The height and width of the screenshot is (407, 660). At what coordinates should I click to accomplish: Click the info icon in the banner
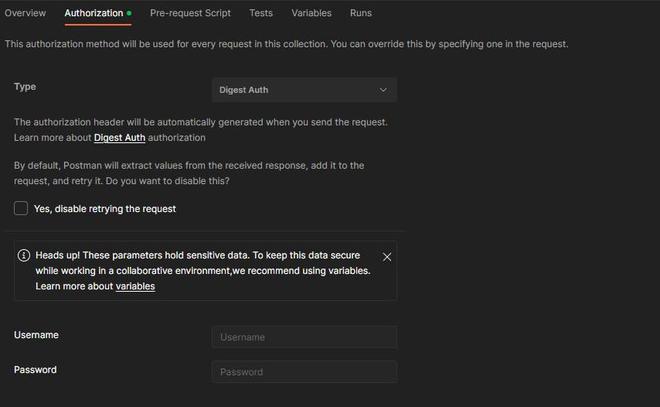(x=24, y=255)
